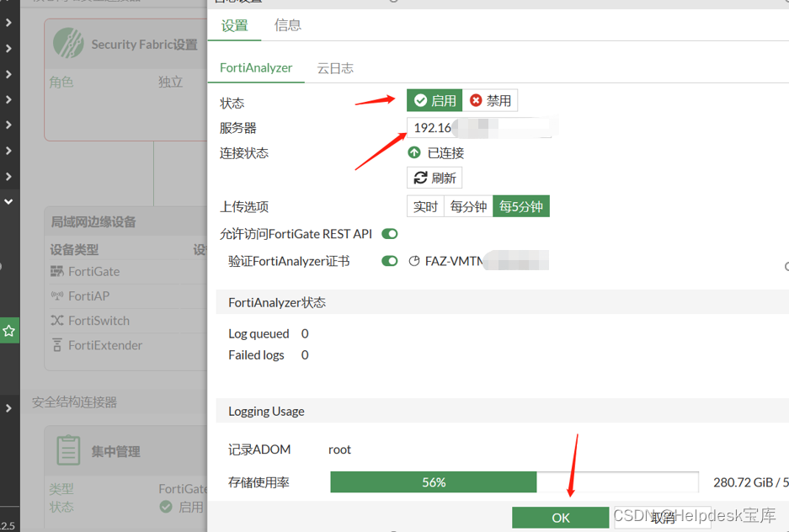The width and height of the screenshot is (789, 532).
Task: Switch to the 信息 tab
Action: (x=288, y=25)
